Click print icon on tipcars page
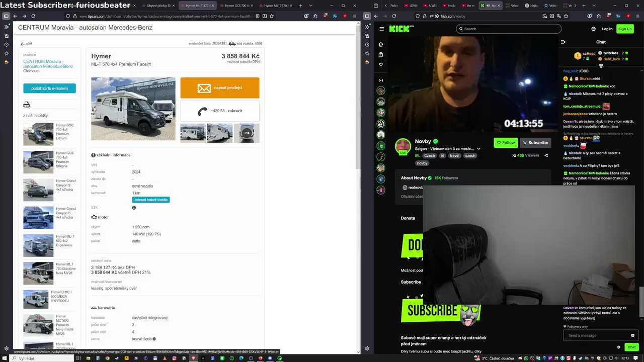This screenshot has height=362, width=644. pos(27,105)
